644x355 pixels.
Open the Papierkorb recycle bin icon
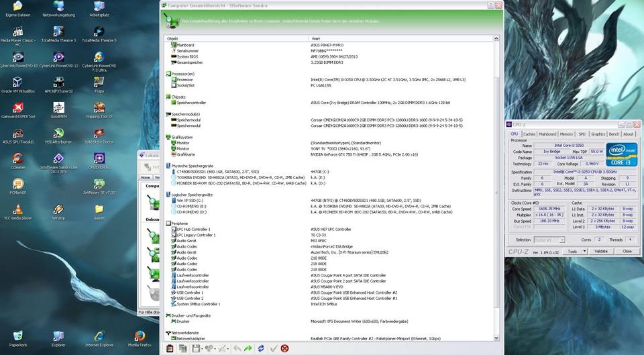17,336
